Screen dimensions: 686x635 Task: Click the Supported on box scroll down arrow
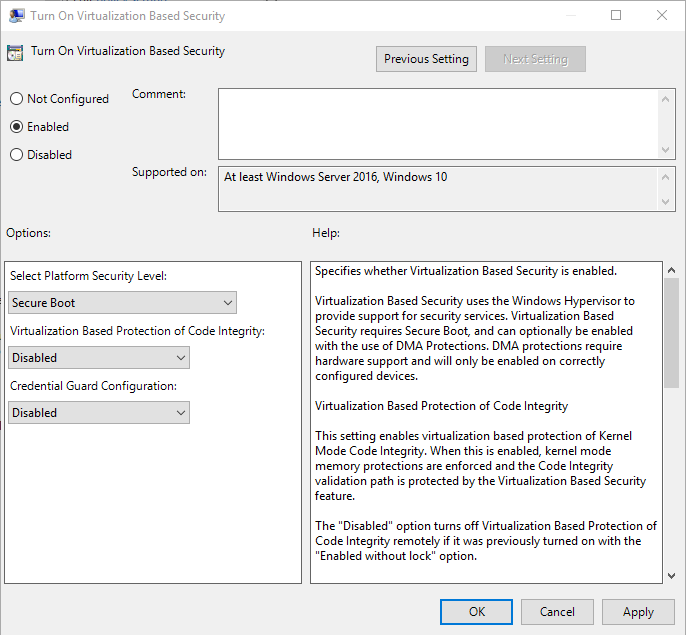tap(667, 203)
